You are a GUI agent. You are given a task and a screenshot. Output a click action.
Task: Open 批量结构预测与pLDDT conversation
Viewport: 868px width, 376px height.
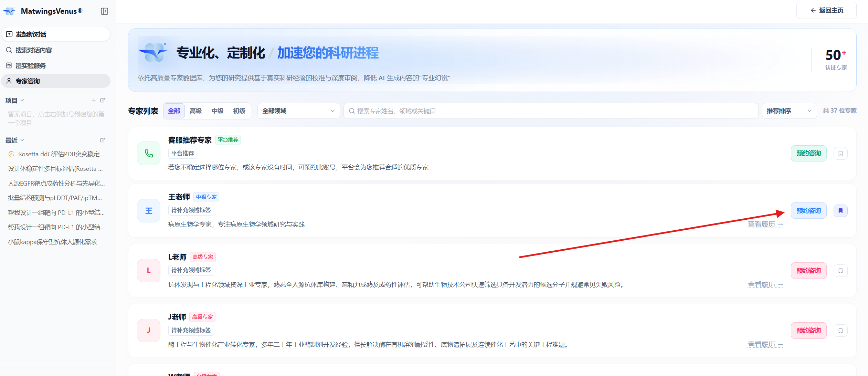pos(56,198)
